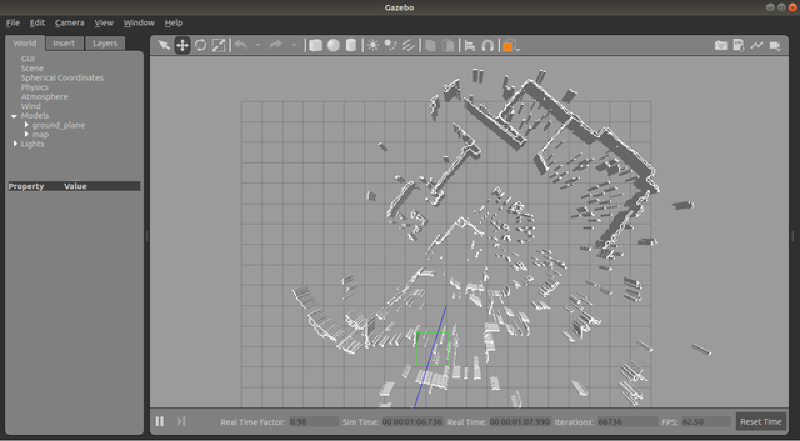The width and height of the screenshot is (800, 441).
Task: Insert a box shape
Action: (x=316, y=45)
